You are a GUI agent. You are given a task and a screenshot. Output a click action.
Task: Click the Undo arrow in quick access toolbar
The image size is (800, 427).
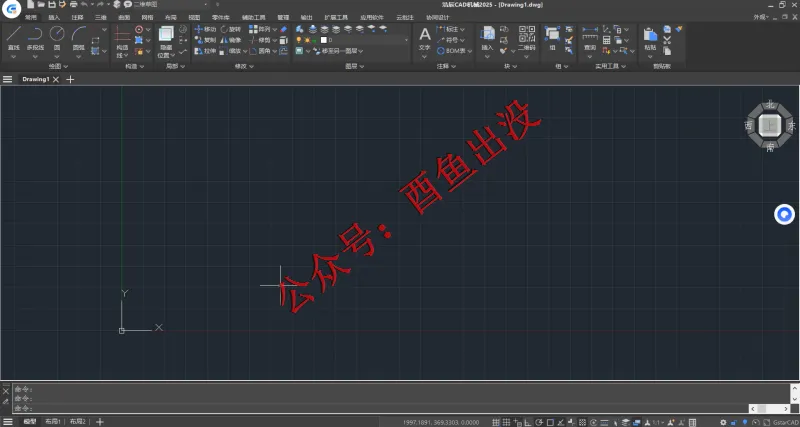(x=84, y=5)
